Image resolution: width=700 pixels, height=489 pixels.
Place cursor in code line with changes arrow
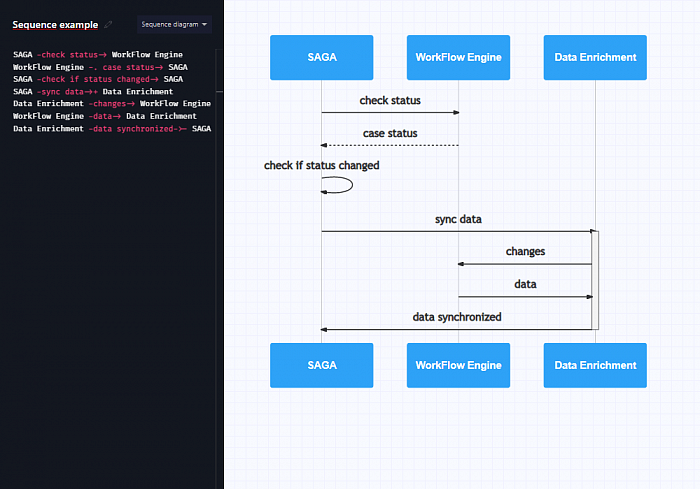click(x=112, y=104)
